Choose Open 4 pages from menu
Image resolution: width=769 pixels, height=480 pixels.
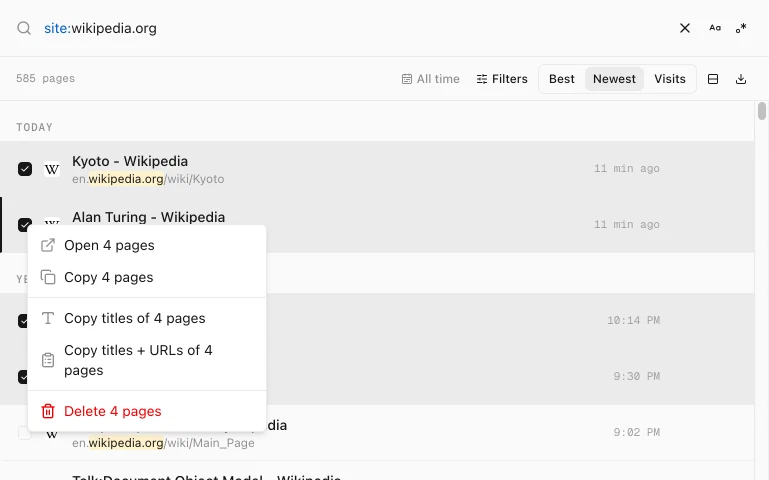(147, 246)
